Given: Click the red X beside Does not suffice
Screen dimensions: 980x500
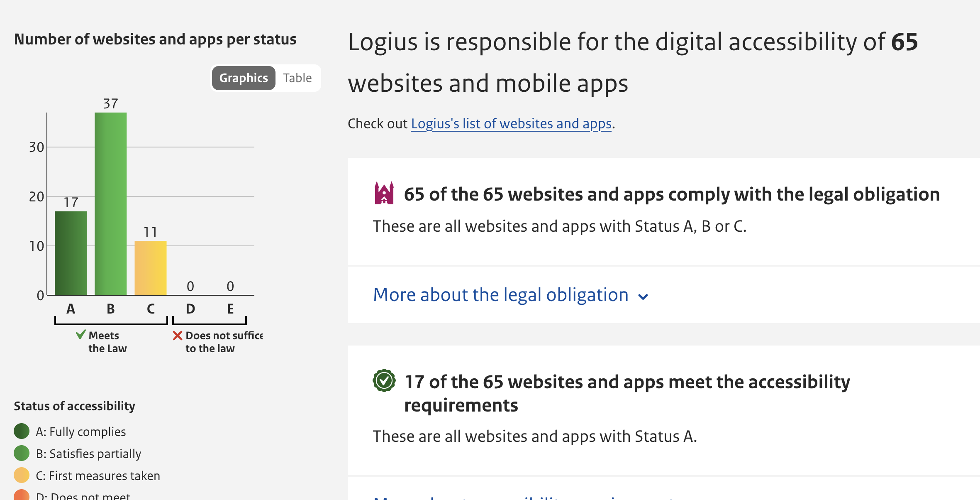Looking at the screenshot, I should [178, 336].
